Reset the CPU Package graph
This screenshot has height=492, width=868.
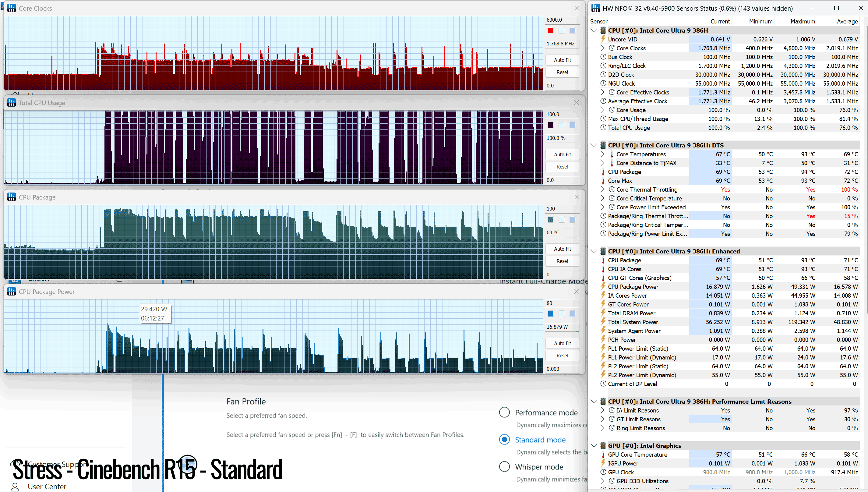[x=562, y=261]
